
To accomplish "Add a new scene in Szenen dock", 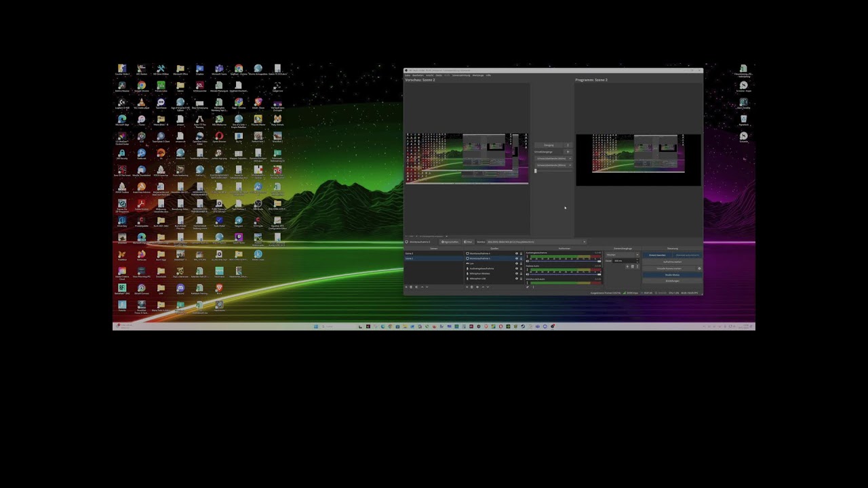I will (x=406, y=287).
